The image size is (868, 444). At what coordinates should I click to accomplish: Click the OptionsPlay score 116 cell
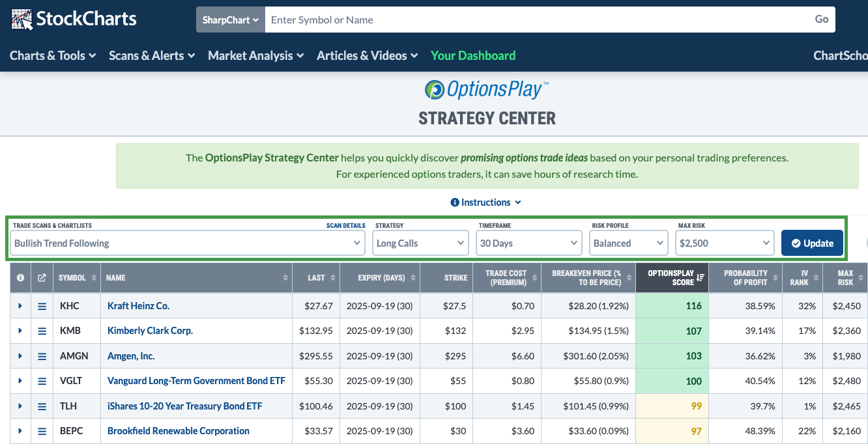(672, 306)
